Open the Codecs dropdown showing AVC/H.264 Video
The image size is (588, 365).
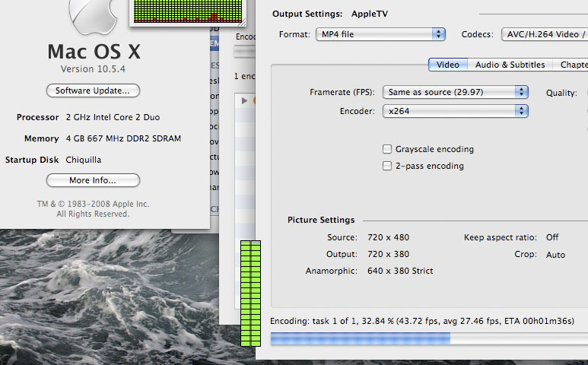(545, 34)
